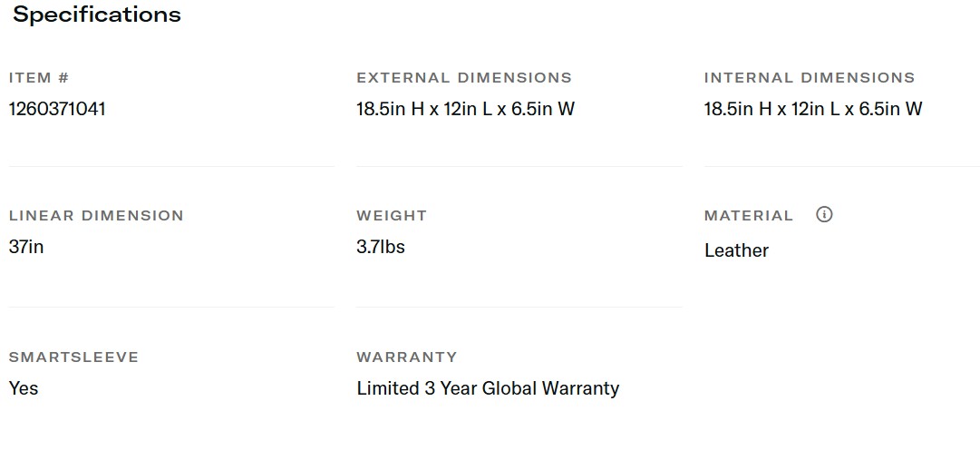Click the divider line below Item #
The width and height of the screenshot is (980, 450).
coord(171,166)
